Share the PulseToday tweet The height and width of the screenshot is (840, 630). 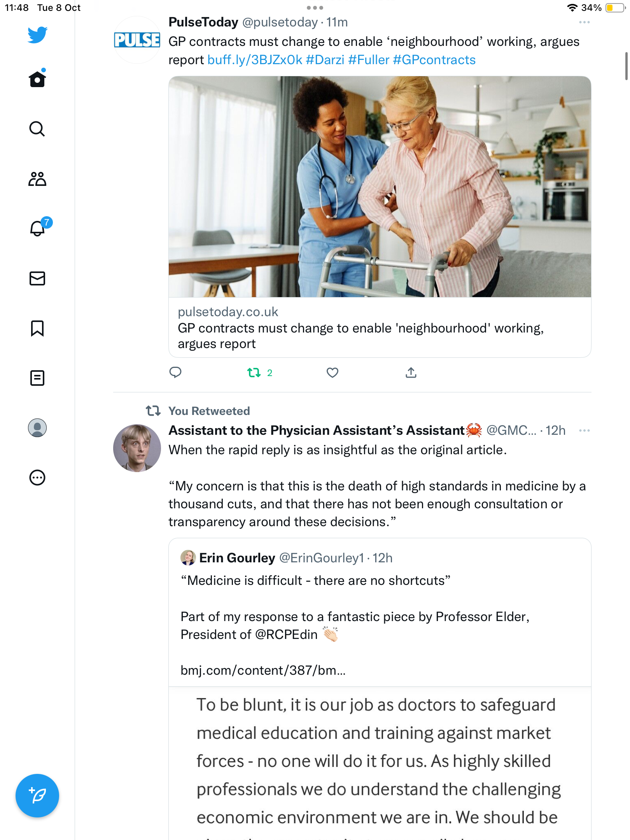[x=411, y=373]
